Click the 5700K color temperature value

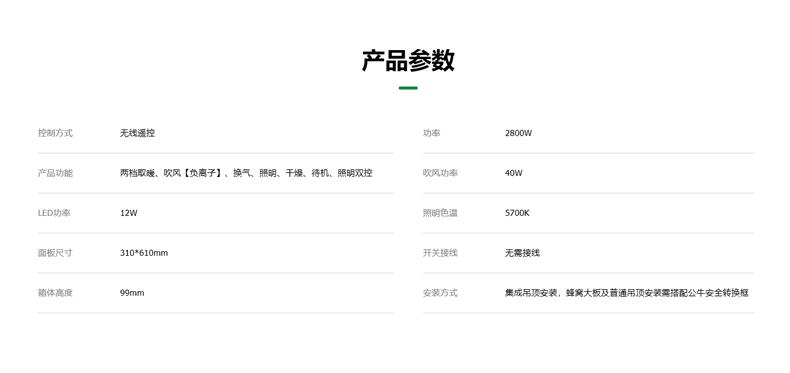click(517, 213)
